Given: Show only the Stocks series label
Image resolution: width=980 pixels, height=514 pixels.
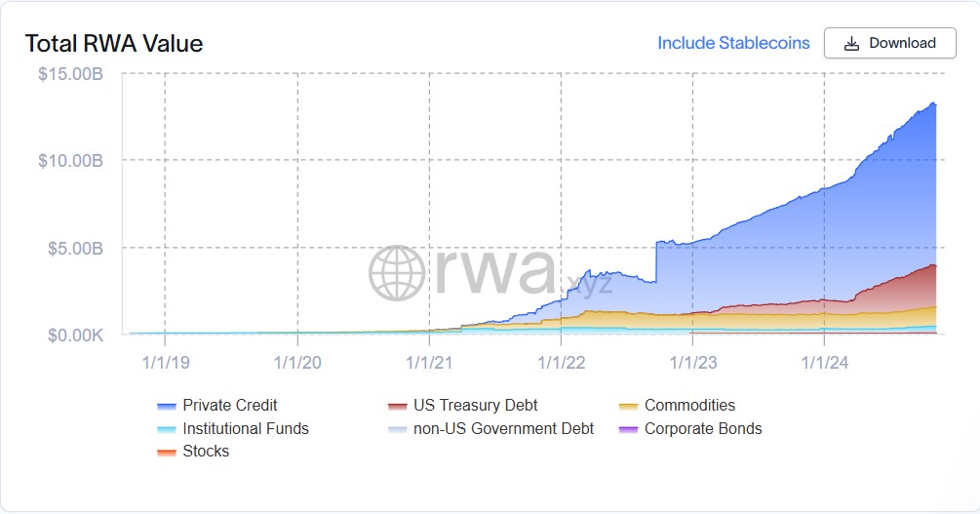Looking at the screenshot, I should pyautogui.click(x=206, y=452).
